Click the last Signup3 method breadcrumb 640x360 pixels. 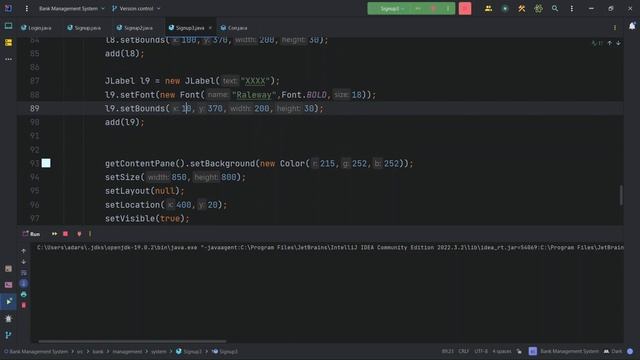[x=224, y=351]
